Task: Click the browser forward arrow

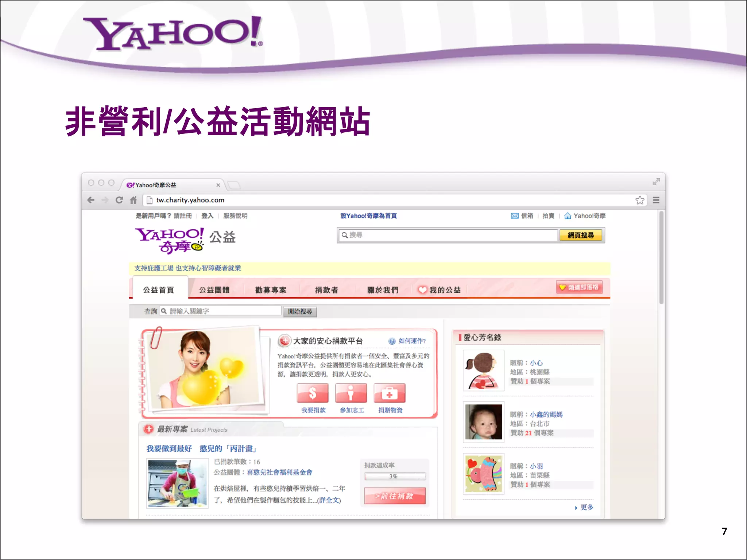Action: pyautogui.click(x=105, y=200)
